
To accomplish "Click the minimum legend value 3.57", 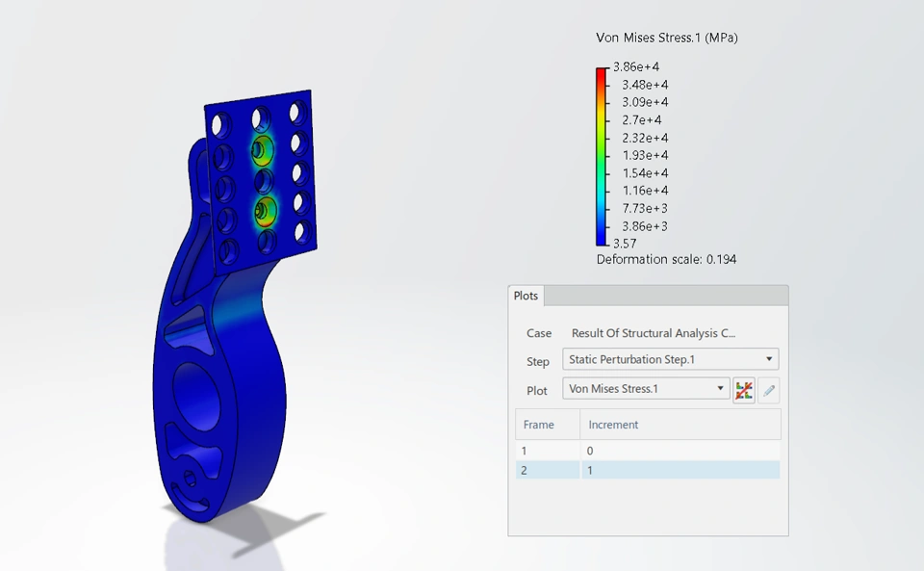I will 625,244.
